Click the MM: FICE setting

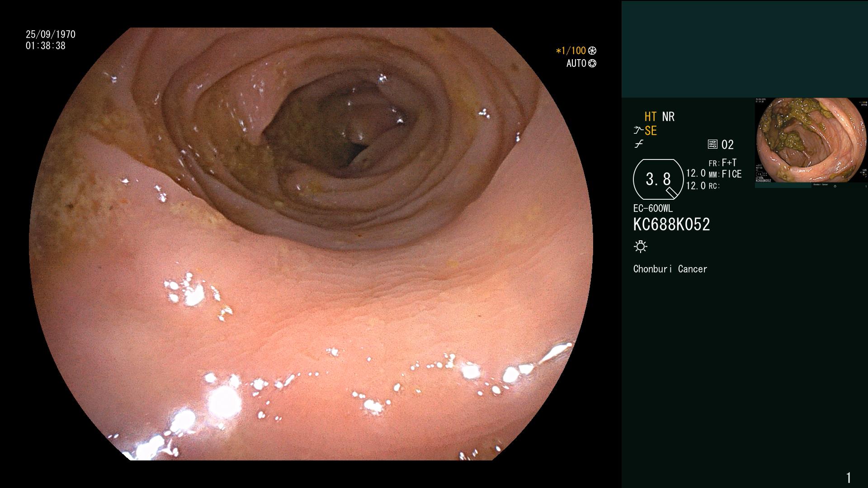click(x=725, y=174)
